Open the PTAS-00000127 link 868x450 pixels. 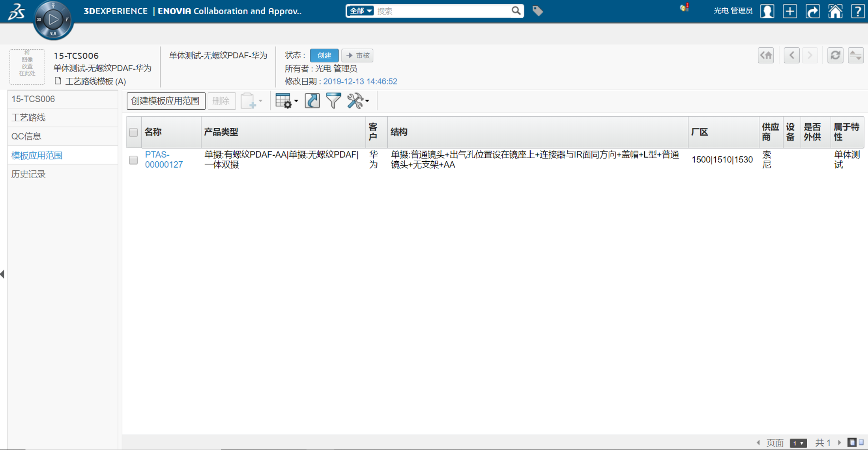tap(164, 159)
